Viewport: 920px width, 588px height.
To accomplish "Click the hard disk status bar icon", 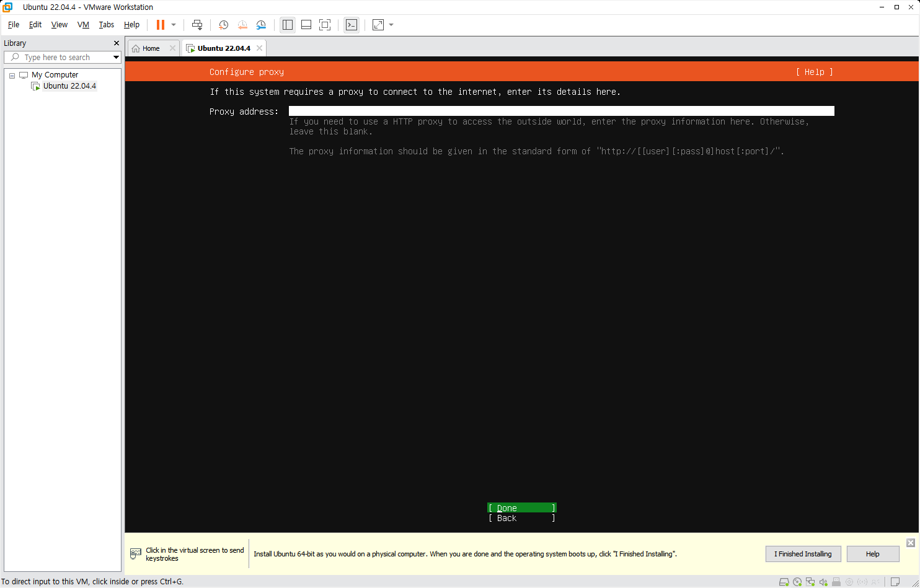I will (784, 582).
